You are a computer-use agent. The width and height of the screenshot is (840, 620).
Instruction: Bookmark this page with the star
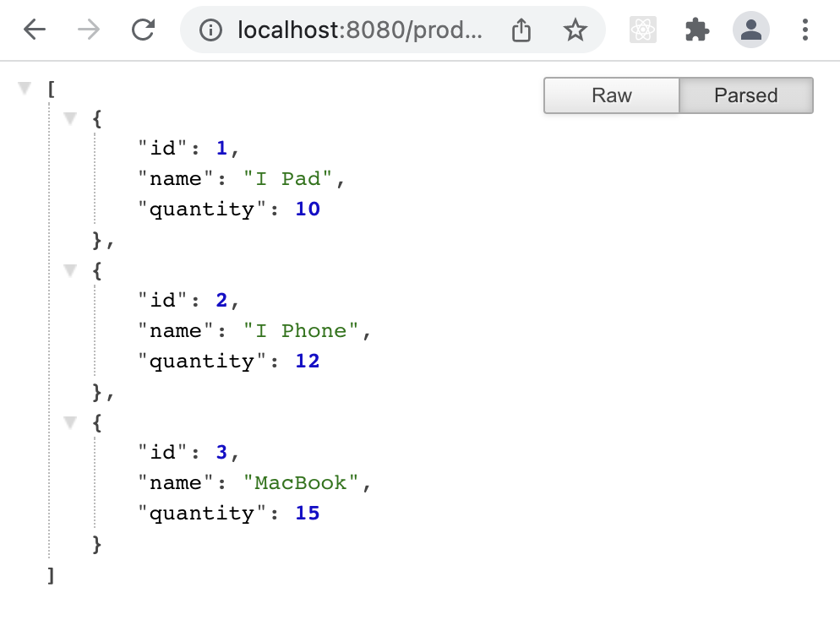pos(575,30)
